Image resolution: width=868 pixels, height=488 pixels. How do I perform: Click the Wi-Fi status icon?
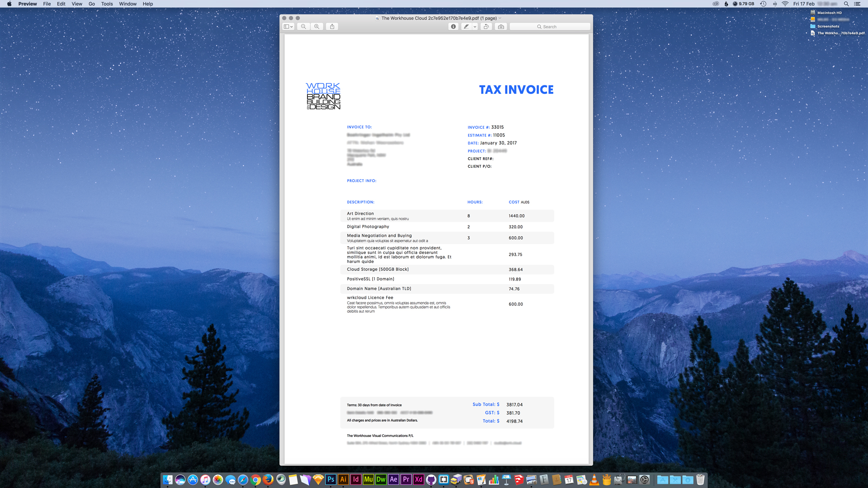pos(785,4)
